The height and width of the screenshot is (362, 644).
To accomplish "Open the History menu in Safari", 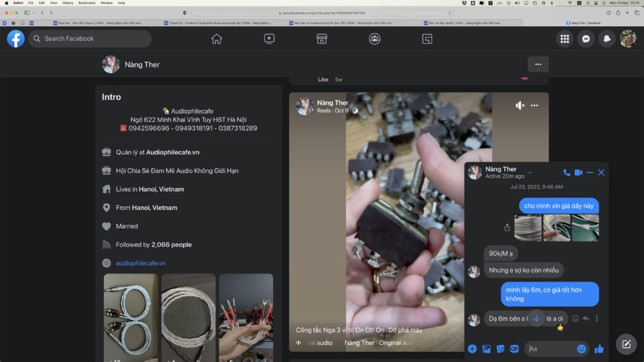I will (68, 3).
